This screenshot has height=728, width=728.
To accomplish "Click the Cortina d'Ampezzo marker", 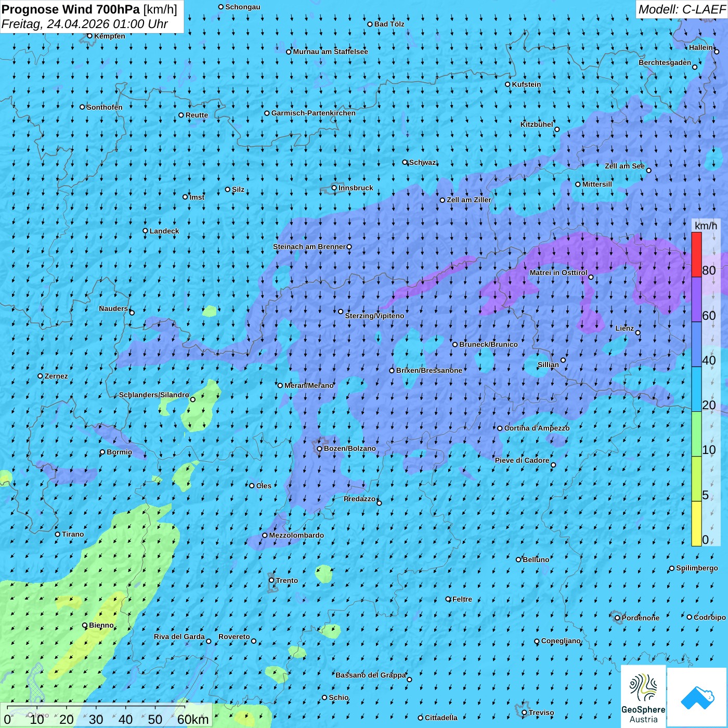I will click(500, 428).
